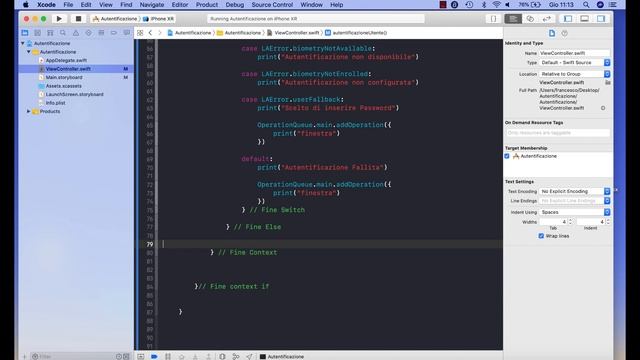Open View Debugging in debug bar
This screenshot has width=640, height=360.
click(x=222, y=356)
